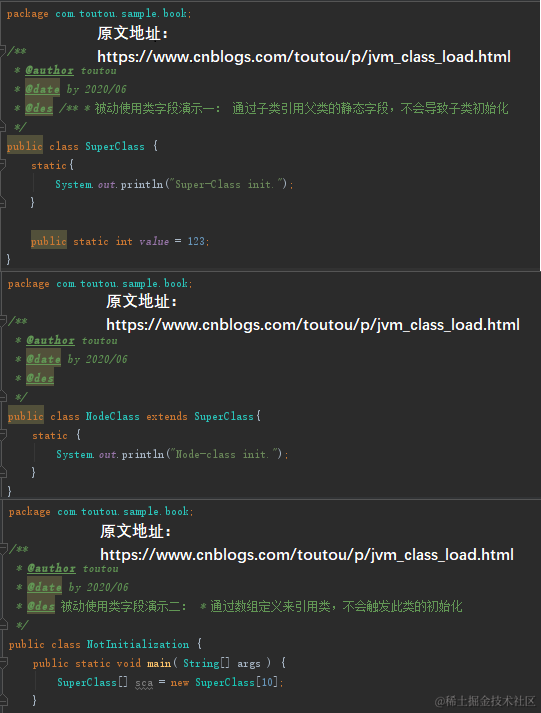Click comment text '通过子类引用父类的静态字段'
The width and height of the screenshot is (541, 713).
[x=310, y=108]
